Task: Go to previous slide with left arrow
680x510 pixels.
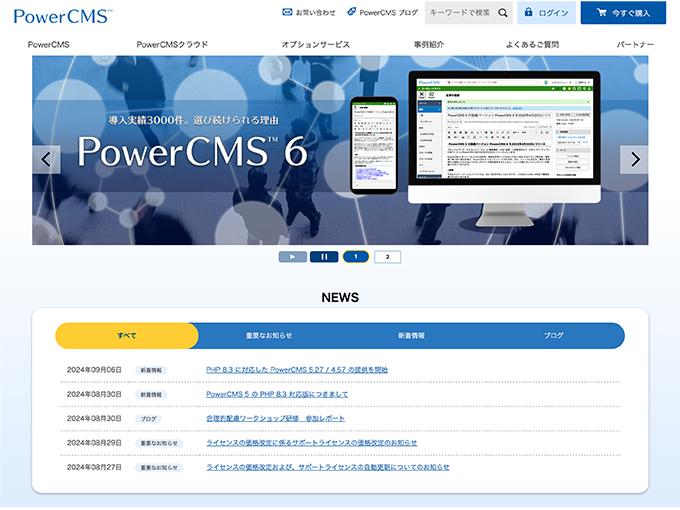Action: [x=46, y=159]
